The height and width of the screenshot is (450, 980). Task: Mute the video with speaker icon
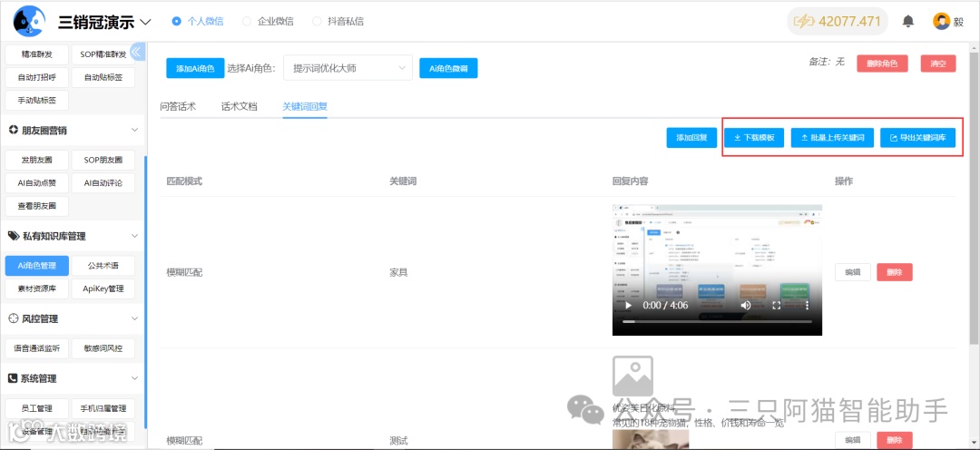pyautogui.click(x=746, y=306)
